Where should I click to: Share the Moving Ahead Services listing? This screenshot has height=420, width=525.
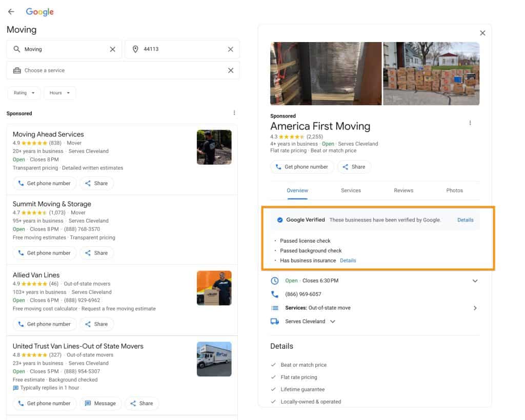point(96,183)
